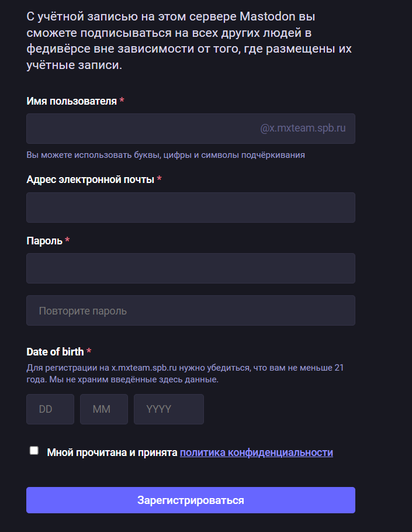Click the YYYY year field

coord(169,409)
